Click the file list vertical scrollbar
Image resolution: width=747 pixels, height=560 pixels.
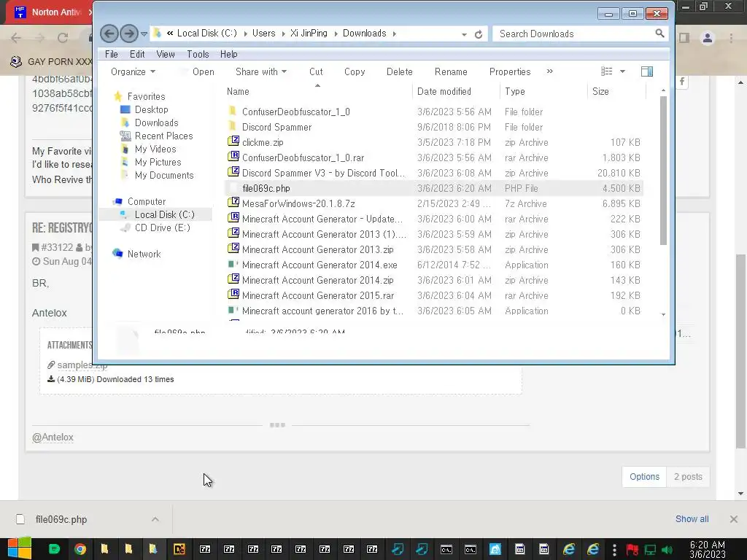tap(663, 170)
